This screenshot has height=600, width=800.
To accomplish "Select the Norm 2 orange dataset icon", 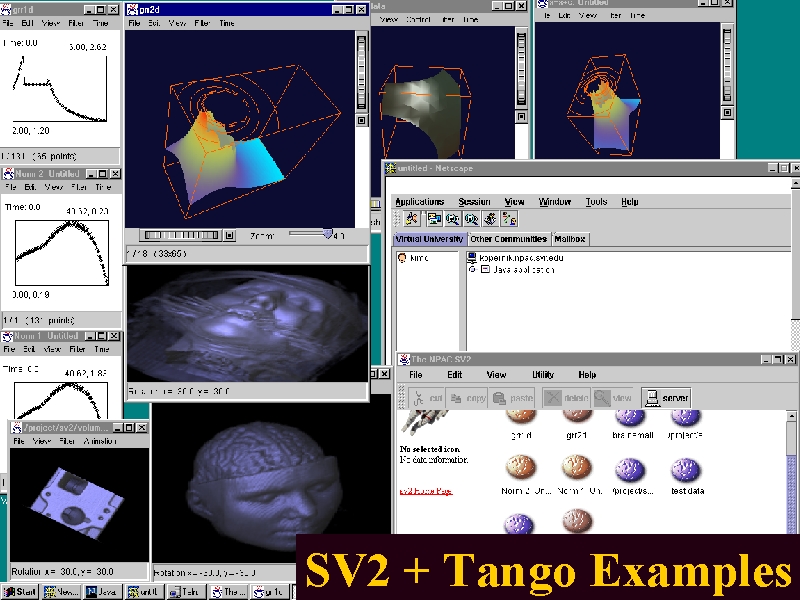I will 520,467.
